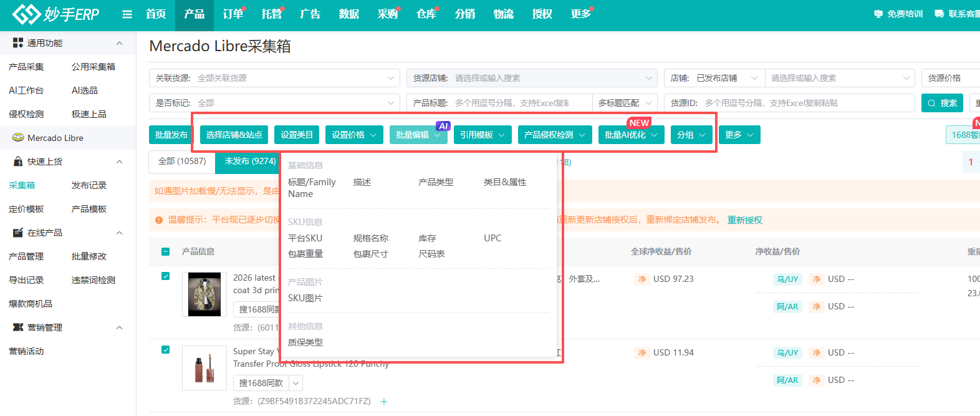Open the camo jacket product thumbnail
Viewport: 980px width, 416px height.
point(204,294)
